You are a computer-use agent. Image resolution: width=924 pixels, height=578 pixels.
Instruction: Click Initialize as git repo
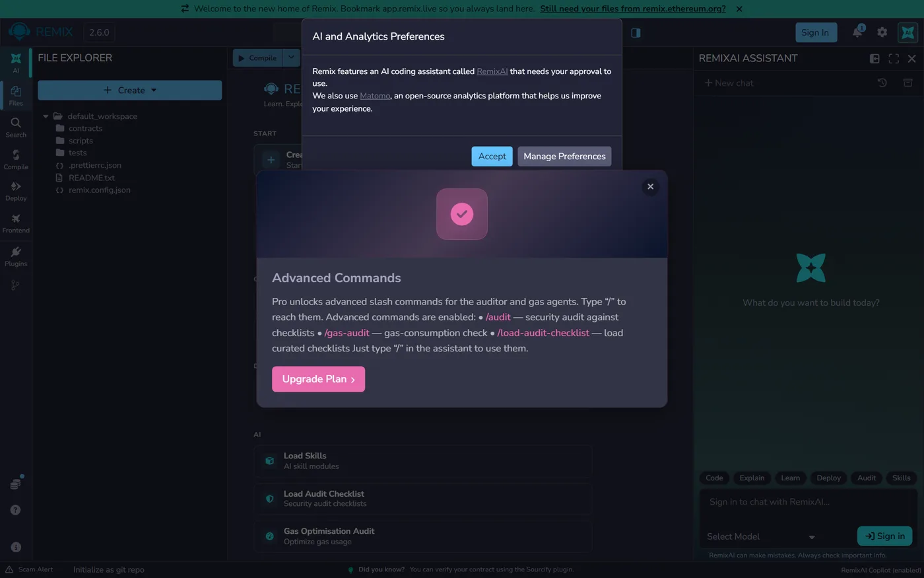[108, 569]
